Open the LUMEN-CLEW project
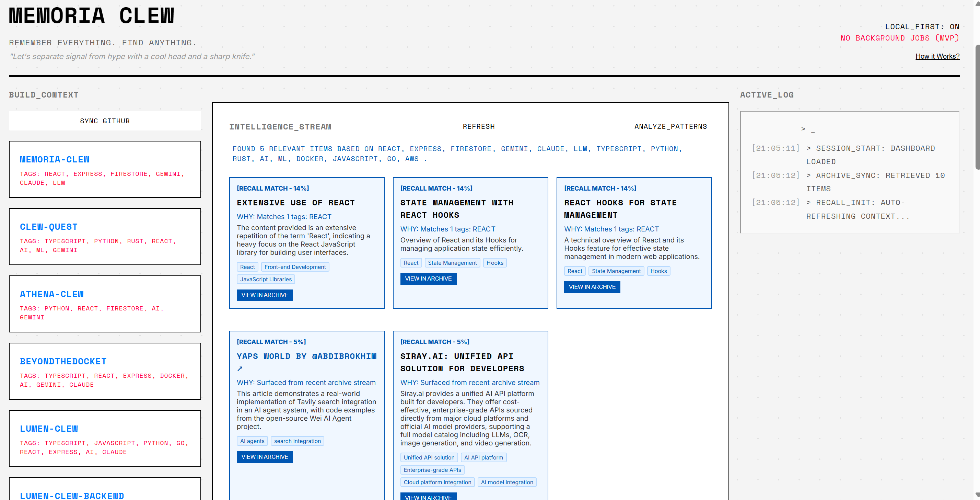This screenshot has width=980, height=500. point(49,429)
